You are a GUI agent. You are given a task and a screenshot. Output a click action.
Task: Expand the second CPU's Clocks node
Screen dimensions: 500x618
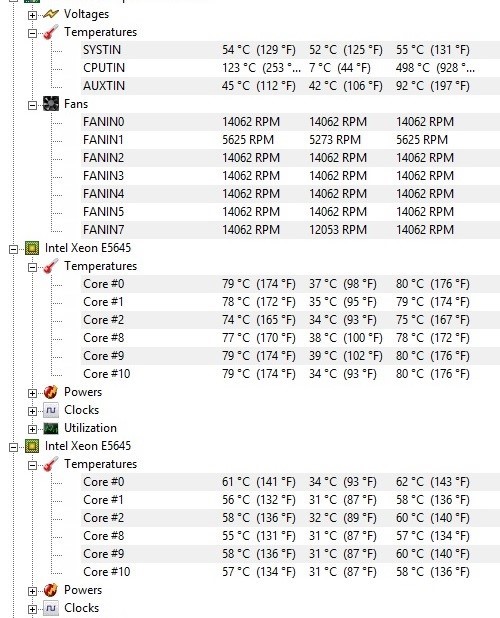click(32, 609)
